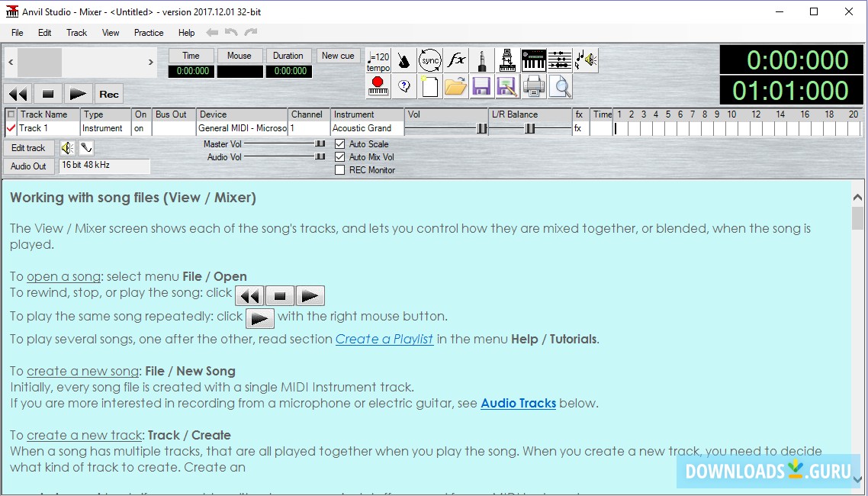Viewport: 868px width, 496px height.
Task: Create a new song with blank page icon
Action: tap(430, 87)
